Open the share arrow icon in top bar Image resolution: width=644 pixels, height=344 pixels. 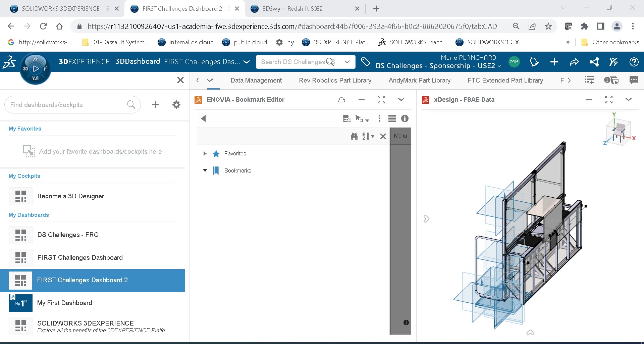pyautogui.click(x=574, y=62)
